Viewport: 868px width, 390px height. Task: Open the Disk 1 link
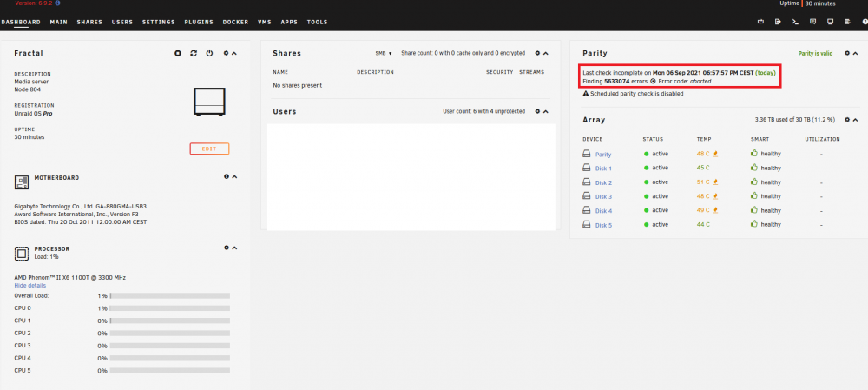(603, 169)
